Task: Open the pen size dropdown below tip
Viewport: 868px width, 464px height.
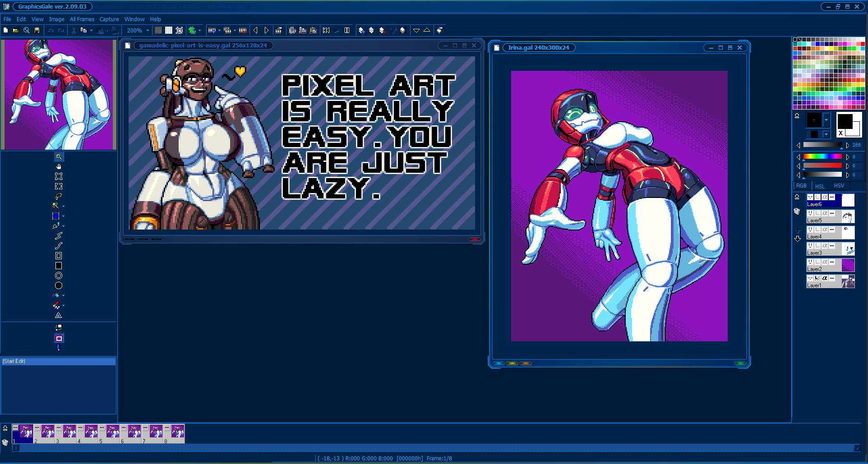Action: point(826,134)
